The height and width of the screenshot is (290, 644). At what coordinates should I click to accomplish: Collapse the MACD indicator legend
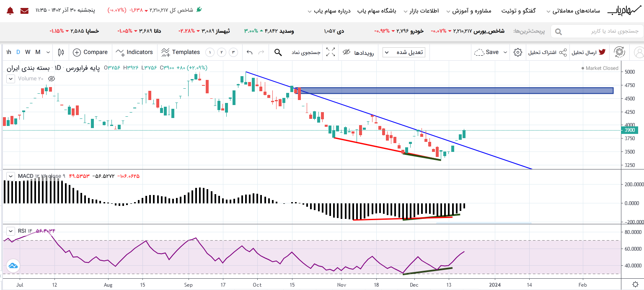[10, 176]
